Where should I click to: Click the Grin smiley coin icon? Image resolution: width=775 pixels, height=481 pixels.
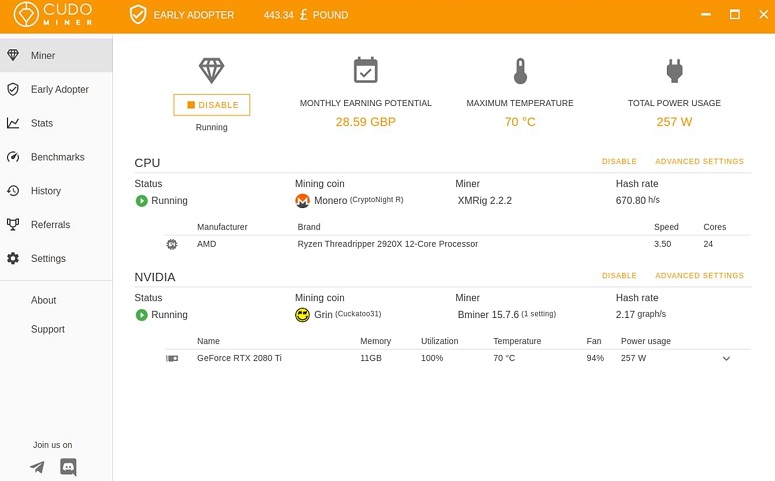(x=302, y=314)
